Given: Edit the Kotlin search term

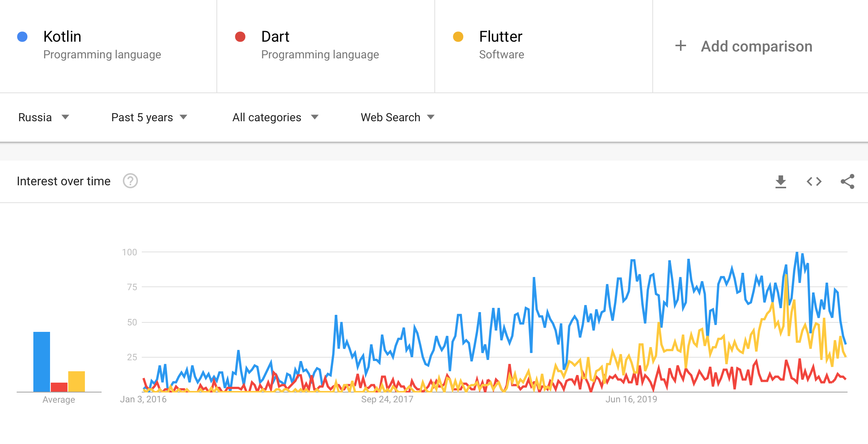Looking at the screenshot, I should (62, 37).
